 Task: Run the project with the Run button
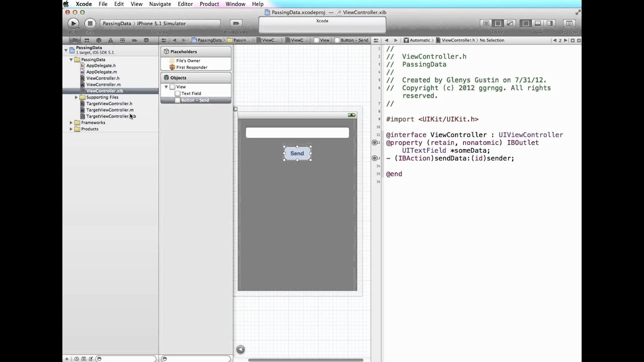click(x=73, y=23)
